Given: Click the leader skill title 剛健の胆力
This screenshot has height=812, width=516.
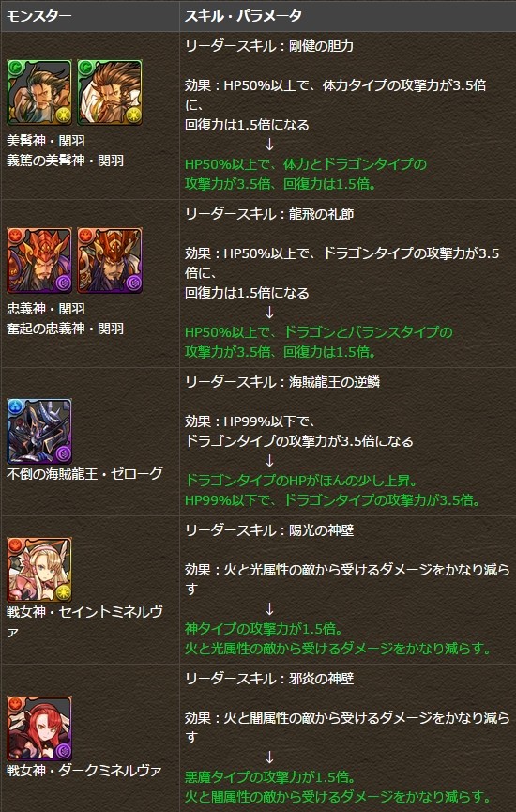Looking at the screenshot, I should pyautogui.click(x=321, y=46).
